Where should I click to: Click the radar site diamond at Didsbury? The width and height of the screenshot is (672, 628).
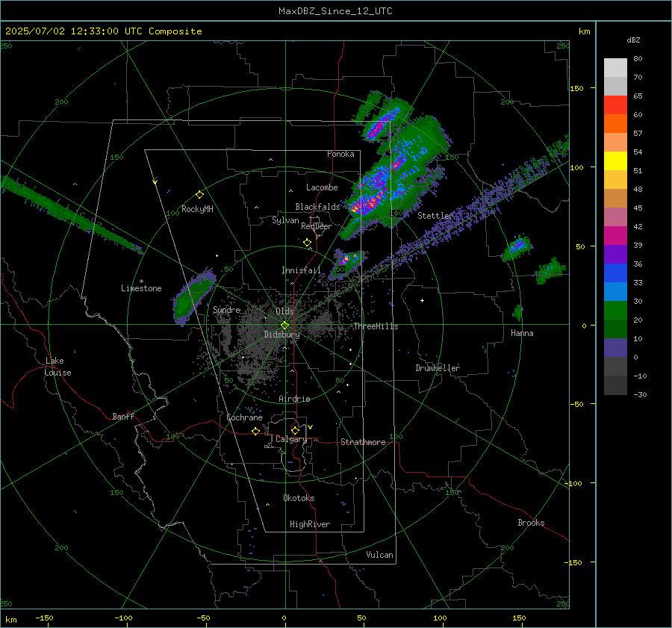(284, 326)
